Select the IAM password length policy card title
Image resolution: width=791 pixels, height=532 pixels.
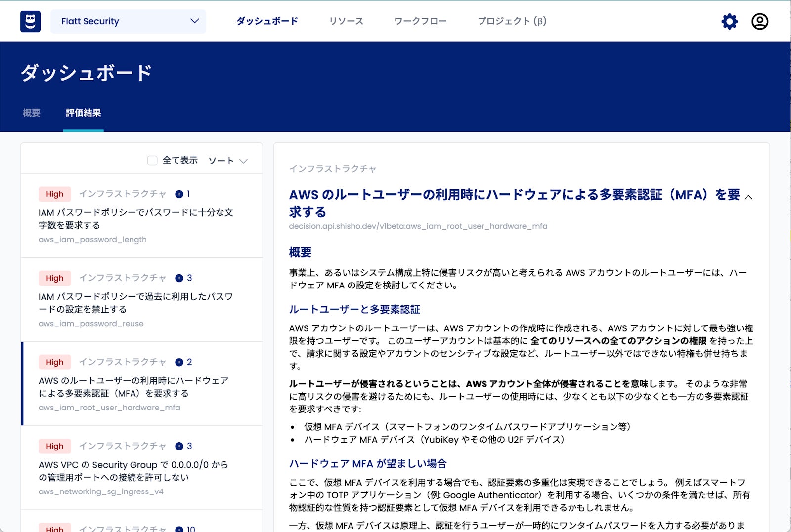pos(136,219)
